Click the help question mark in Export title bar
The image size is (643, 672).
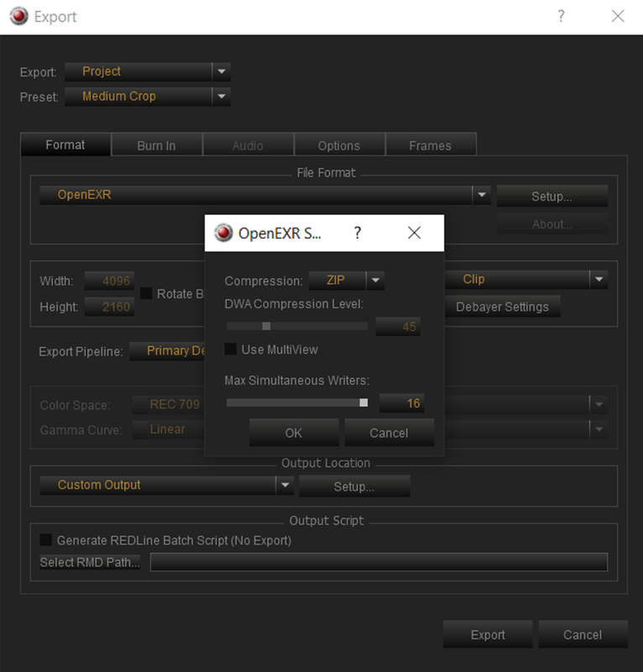(561, 16)
